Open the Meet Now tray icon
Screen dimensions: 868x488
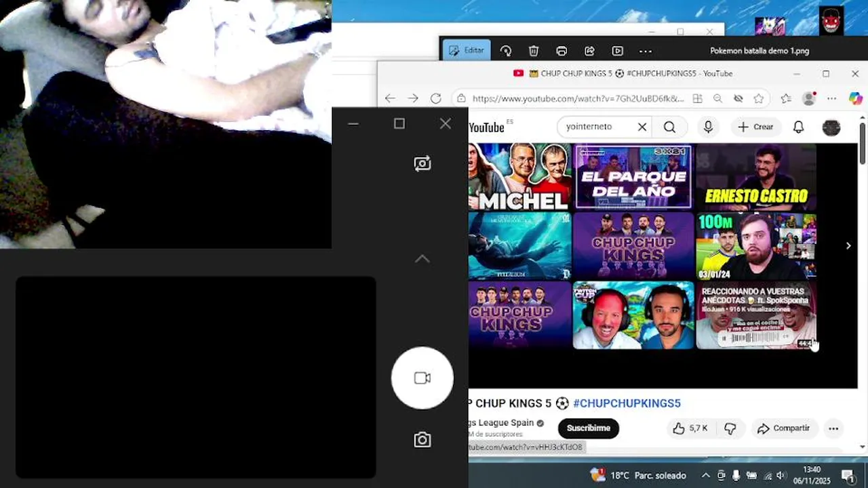click(x=721, y=475)
